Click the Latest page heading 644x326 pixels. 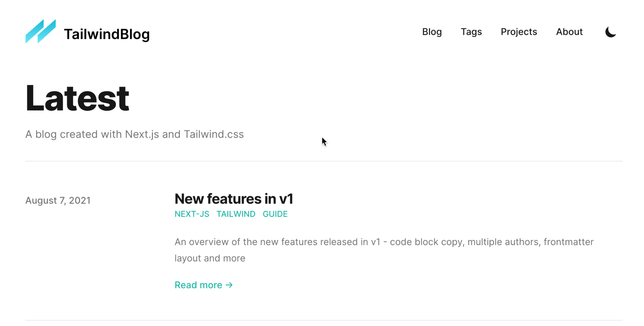(77, 97)
